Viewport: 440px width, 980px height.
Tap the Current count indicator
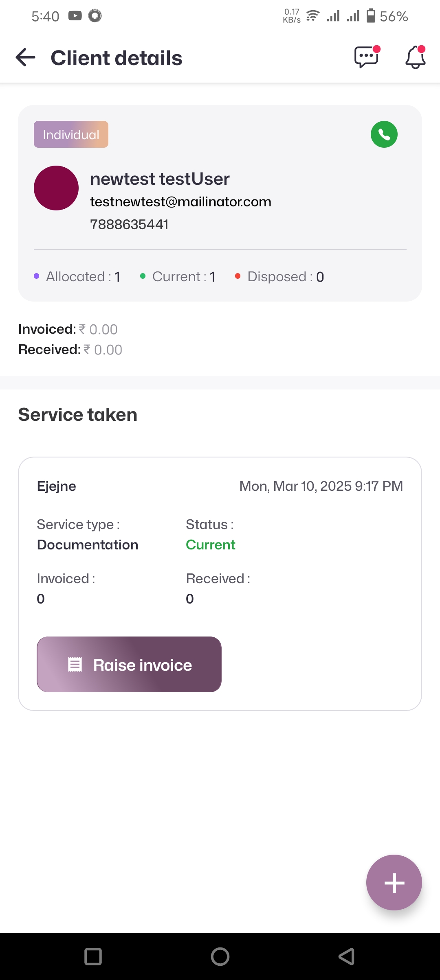(x=178, y=277)
